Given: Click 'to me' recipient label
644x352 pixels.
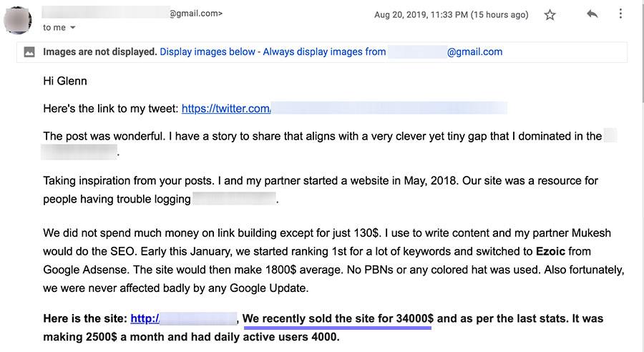Looking at the screenshot, I should tap(54, 27).
